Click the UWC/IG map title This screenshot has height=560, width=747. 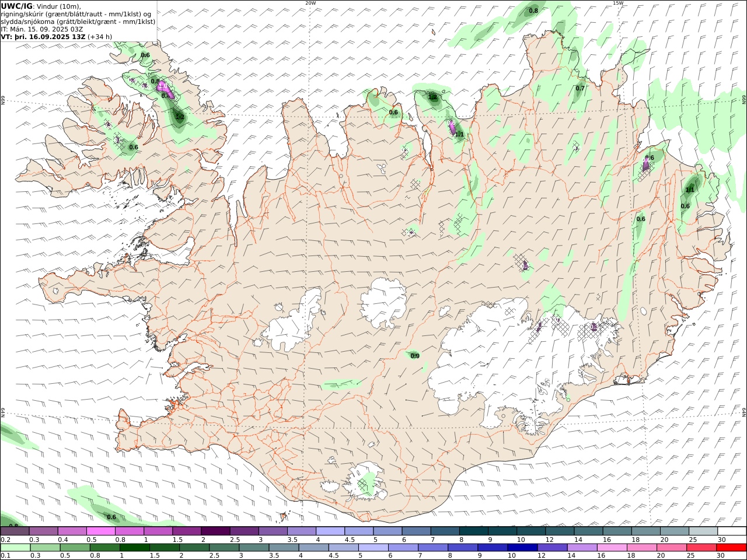point(17,6)
